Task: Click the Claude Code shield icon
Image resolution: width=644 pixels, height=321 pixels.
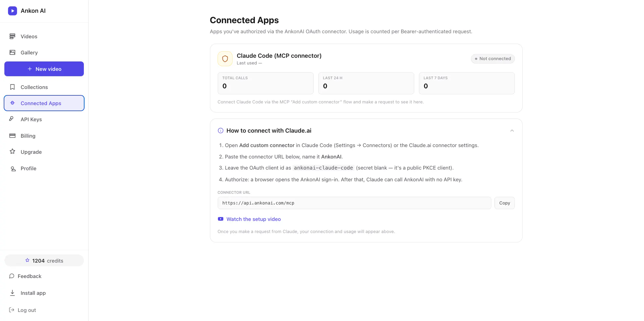Action: 225,59
